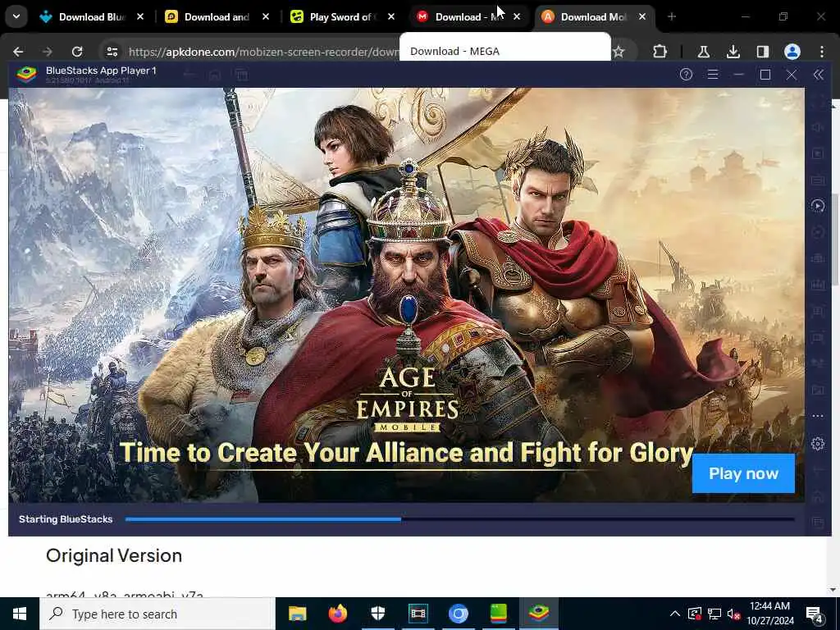
Task: Close the Play Sword of tab
Action: coord(391,16)
